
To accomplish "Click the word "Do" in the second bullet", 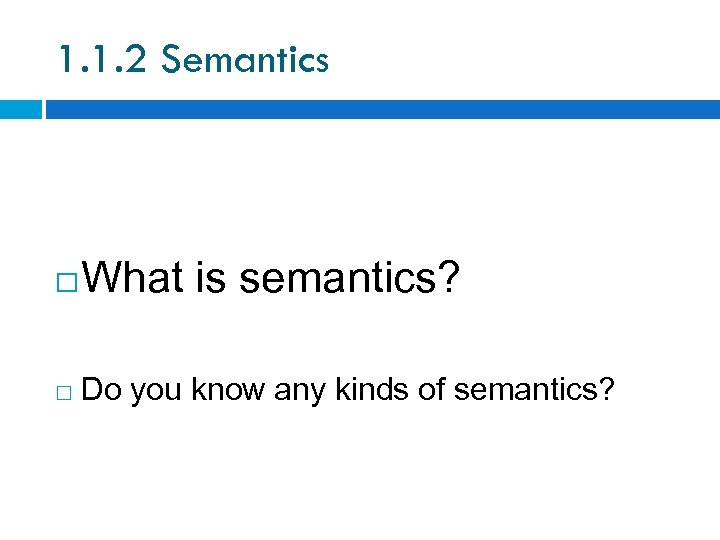I will [x=101, y=390].
